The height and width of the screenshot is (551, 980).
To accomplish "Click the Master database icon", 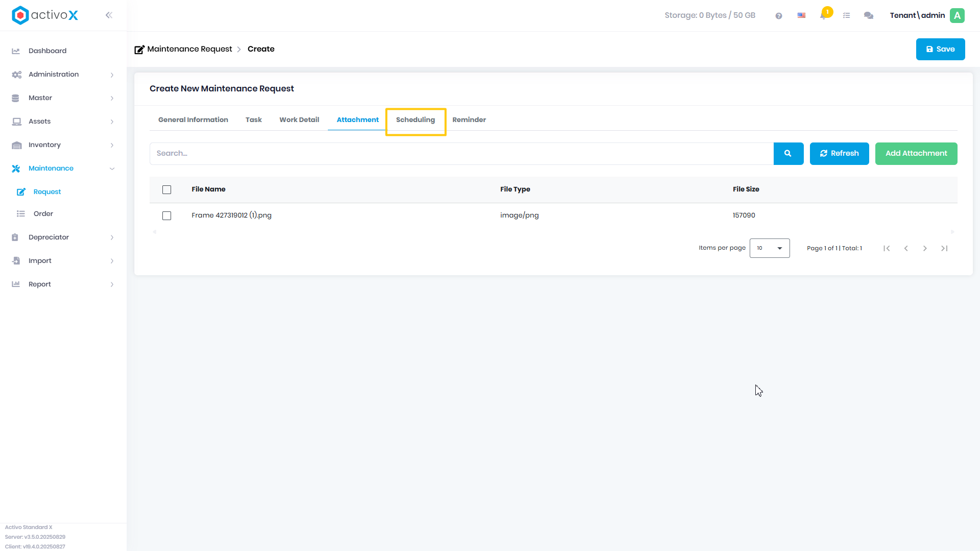I will point(16,98).
